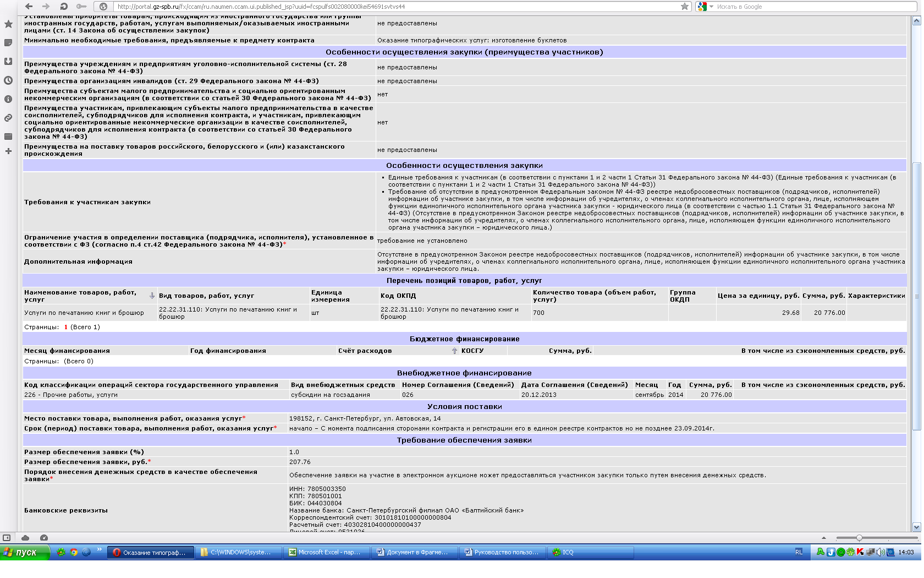Viewport: 924px width, 578px height.
Task: Open Bookmarks panel star in sidebar
Action: coord(8,24)
